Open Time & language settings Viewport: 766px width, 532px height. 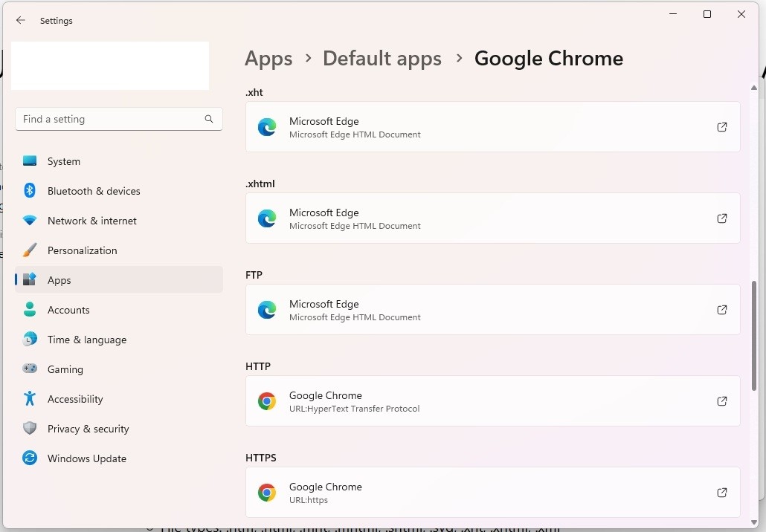(119, 340)
